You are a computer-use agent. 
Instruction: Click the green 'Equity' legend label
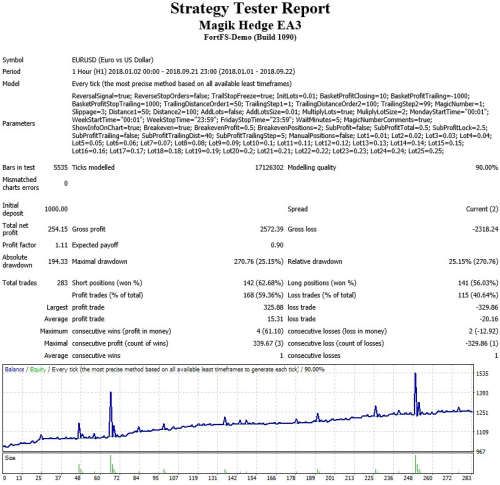(38, 370)
